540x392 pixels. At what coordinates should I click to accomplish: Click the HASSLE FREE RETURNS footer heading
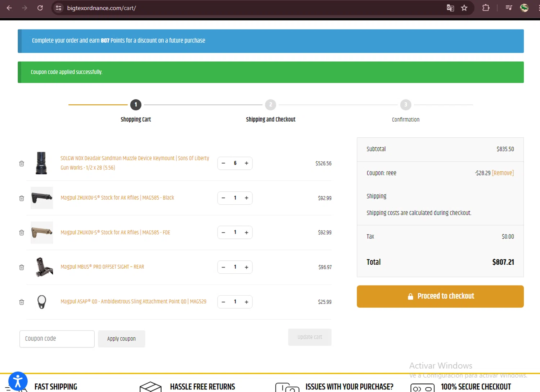(x=203, y=387)
